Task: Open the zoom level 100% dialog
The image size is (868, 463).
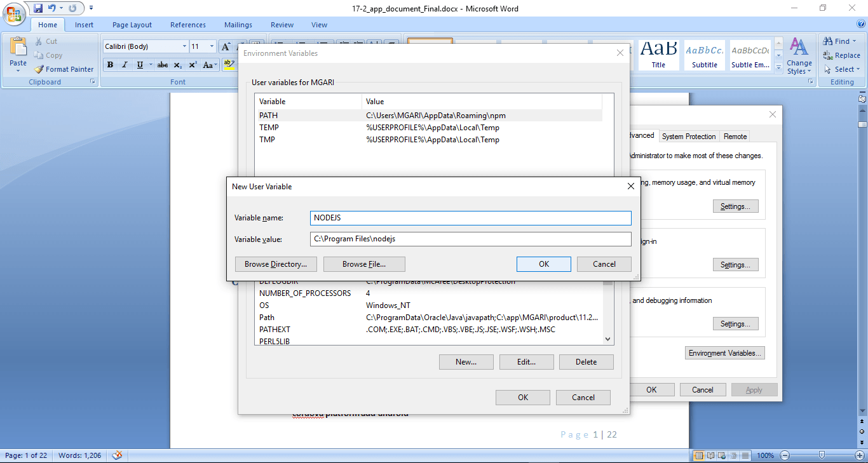Action: pos(765,455)
